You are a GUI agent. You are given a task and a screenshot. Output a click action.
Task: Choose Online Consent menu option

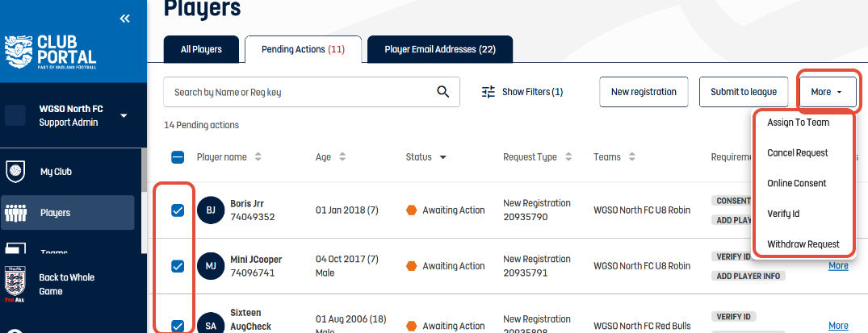tap(797, 183)
